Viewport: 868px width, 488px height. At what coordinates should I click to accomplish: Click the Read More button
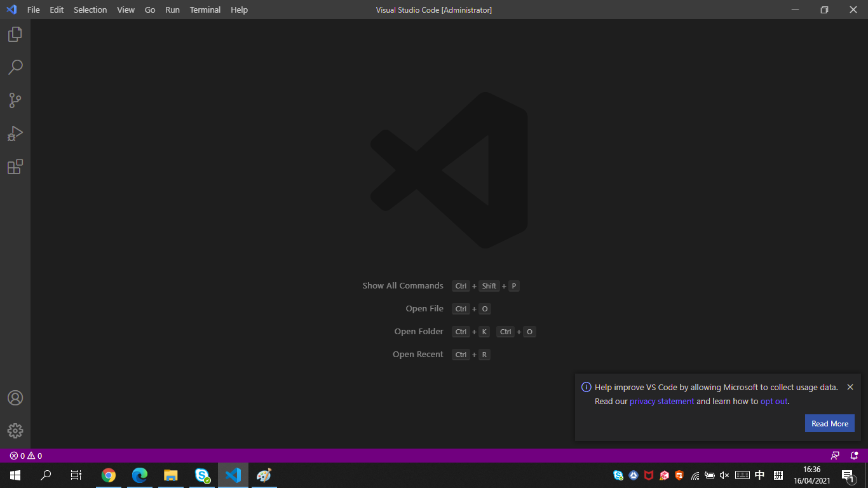[829, 423]
